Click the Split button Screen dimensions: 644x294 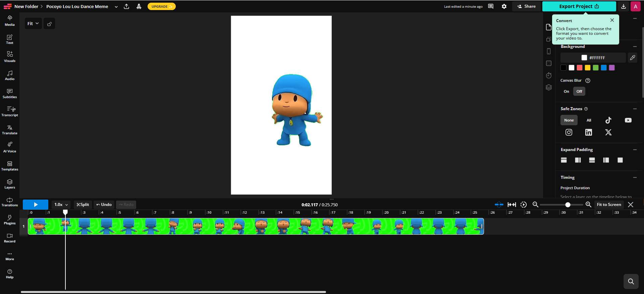point(83,205)
